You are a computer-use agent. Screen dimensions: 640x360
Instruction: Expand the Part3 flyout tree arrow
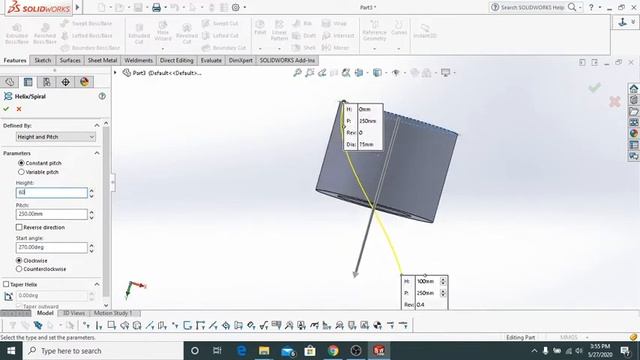(115, 73)
